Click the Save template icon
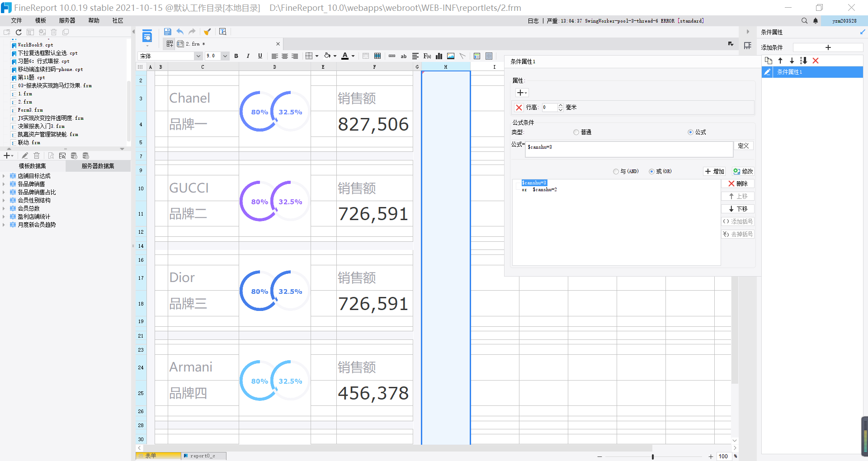Viewport: 868px width, 461px height. [167, 32]
